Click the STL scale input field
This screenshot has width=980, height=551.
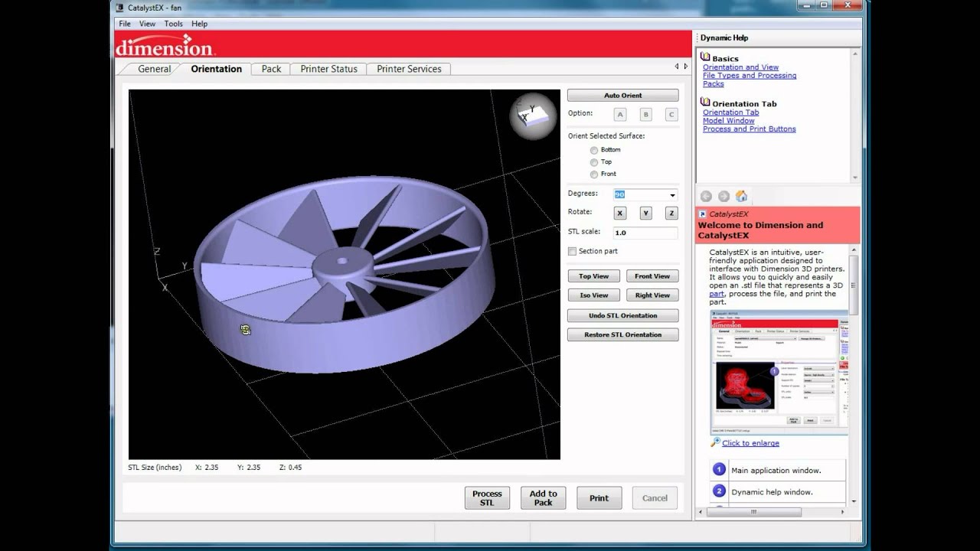coord(645,233)
